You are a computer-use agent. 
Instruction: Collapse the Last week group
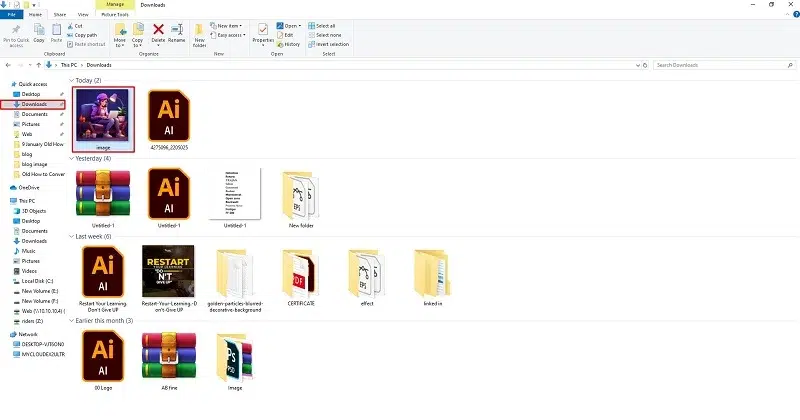point(72,237)
